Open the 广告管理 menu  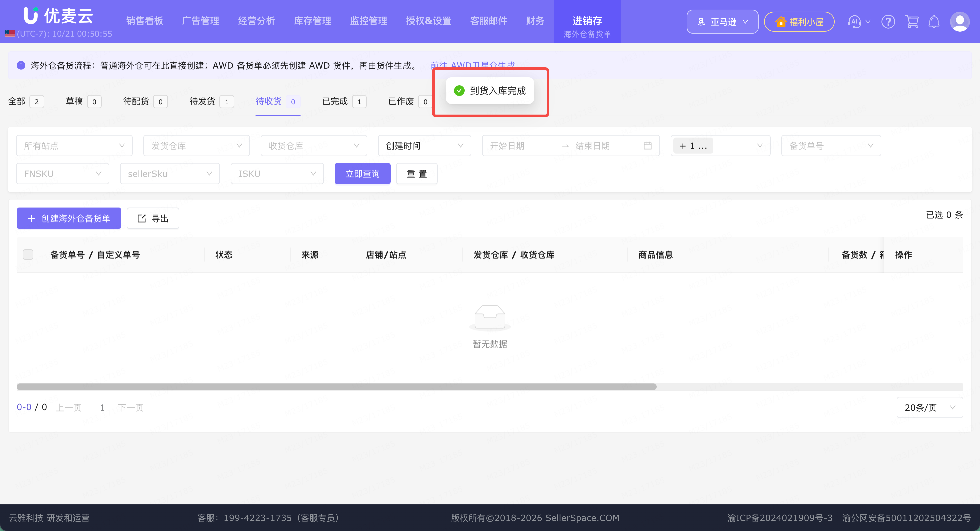[x=200, y=21]
